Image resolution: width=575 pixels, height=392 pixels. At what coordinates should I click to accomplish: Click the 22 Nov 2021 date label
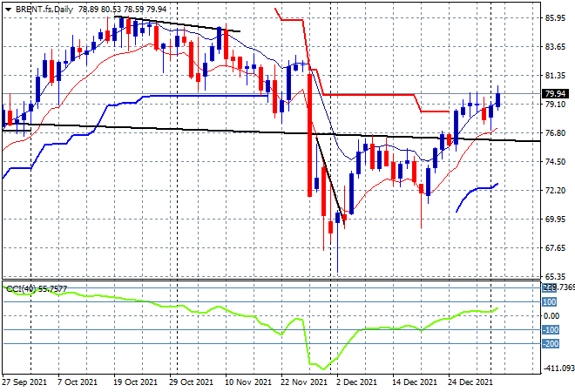click(304, 382)
